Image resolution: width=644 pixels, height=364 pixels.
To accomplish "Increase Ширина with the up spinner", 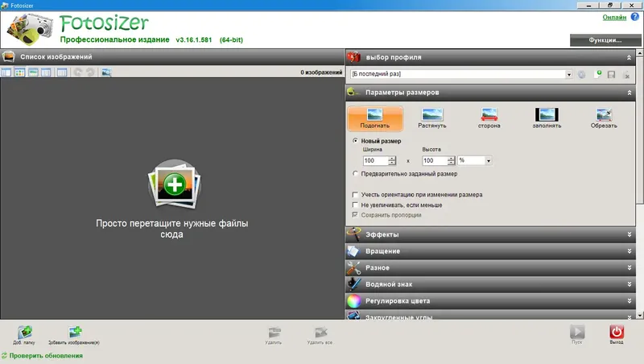I will [x=392, y=158].
